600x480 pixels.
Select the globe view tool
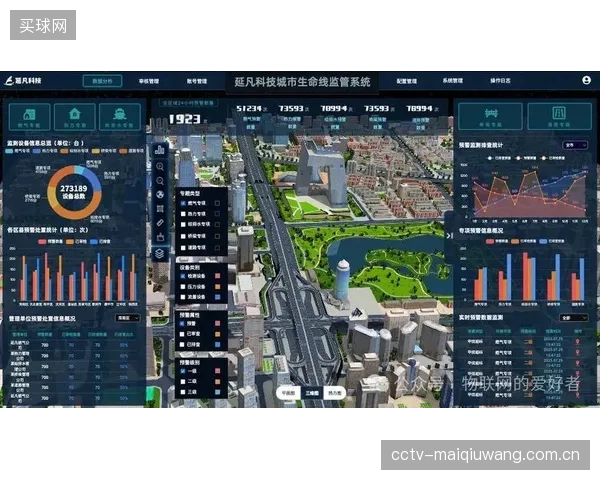pyautogui.click(x=160, y=195)
